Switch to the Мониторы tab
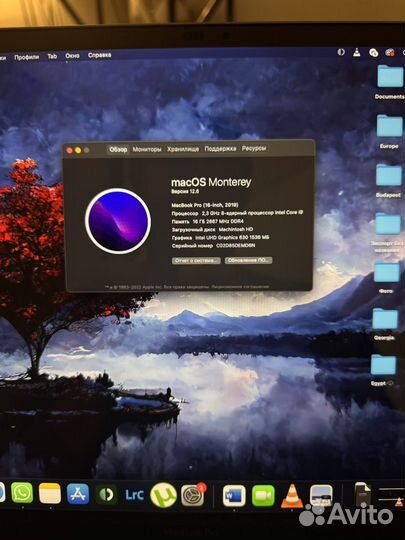The width and height of the screenshot is (405, 540). pyautogui.click(x=147, y=149)
